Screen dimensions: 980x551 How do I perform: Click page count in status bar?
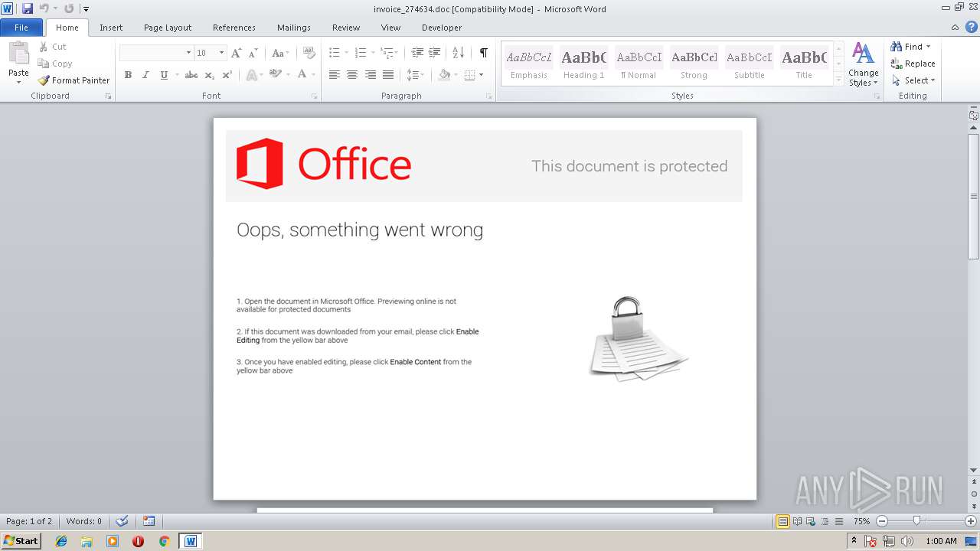(x=29, y=521)
